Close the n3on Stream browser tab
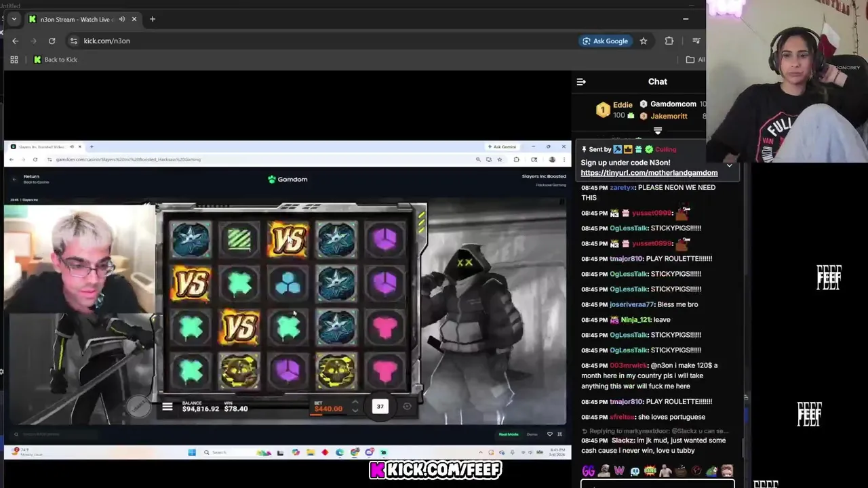Image resolution: width=868 pixels, height=488 pixels. coord(134,19)
